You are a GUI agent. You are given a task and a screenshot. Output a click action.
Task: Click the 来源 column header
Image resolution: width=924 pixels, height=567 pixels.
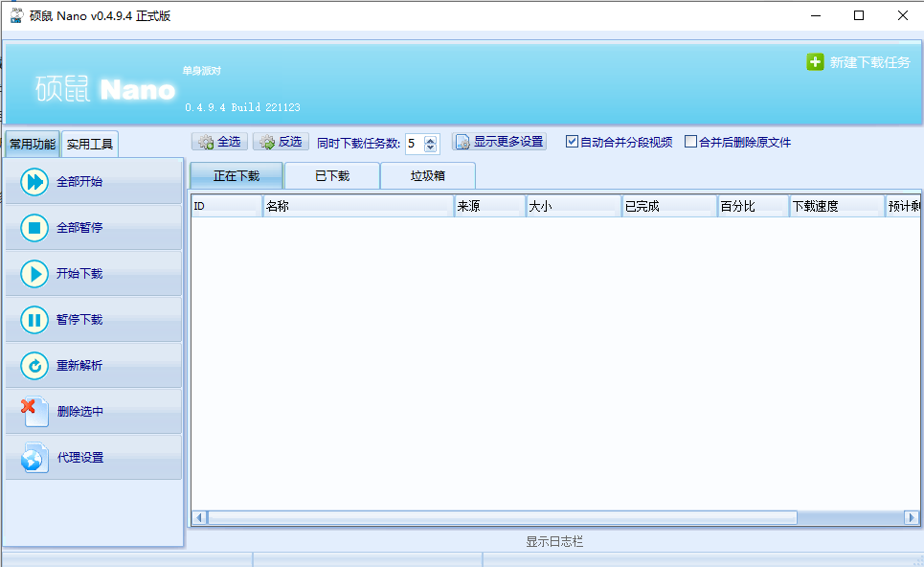tap(490, 206)
